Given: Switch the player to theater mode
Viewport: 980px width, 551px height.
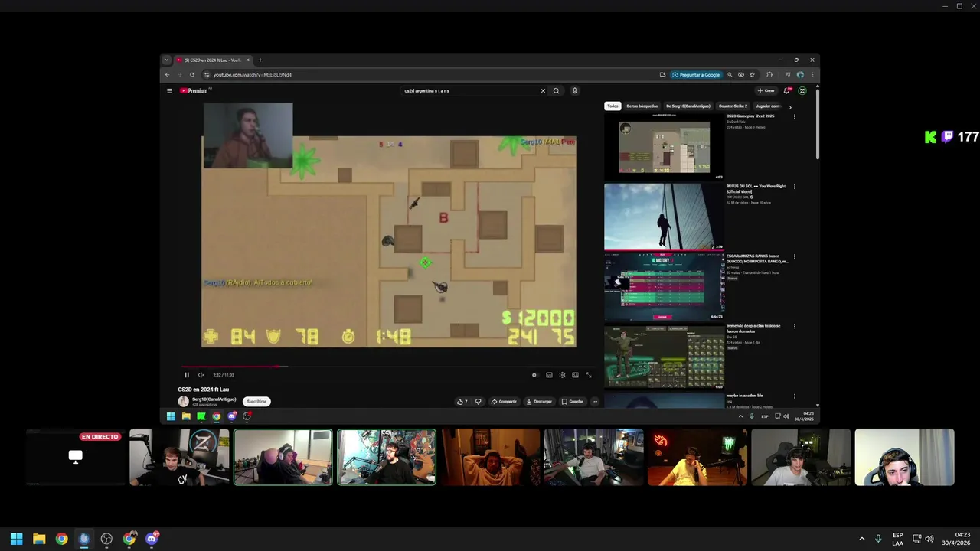Looking at the screenshot, I should coord(575,375).
